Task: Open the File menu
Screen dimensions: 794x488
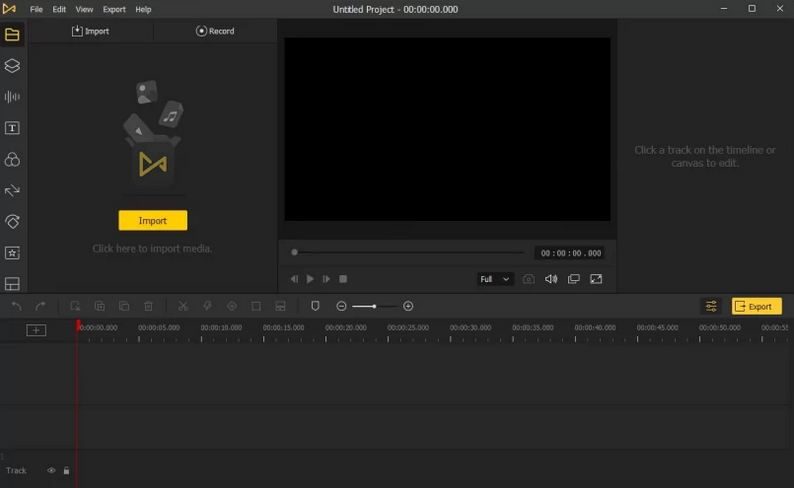Action: pyautogui.click(x=36, y=9)
